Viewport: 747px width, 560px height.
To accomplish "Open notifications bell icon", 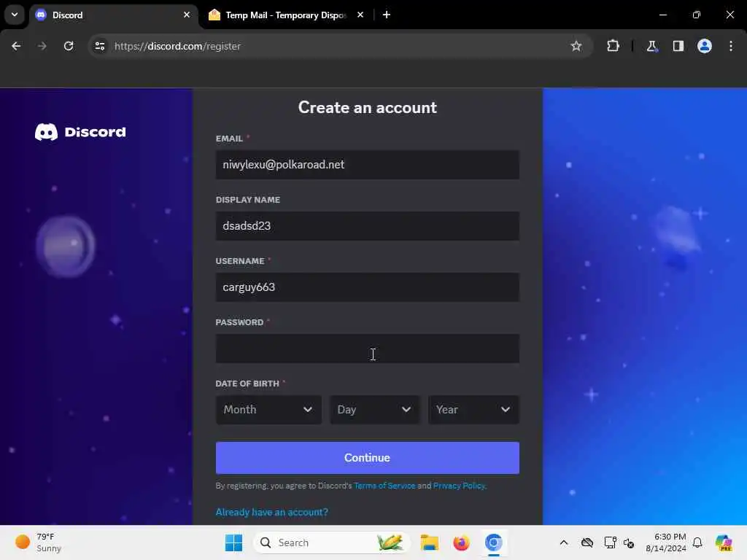I will coord(697,542).
